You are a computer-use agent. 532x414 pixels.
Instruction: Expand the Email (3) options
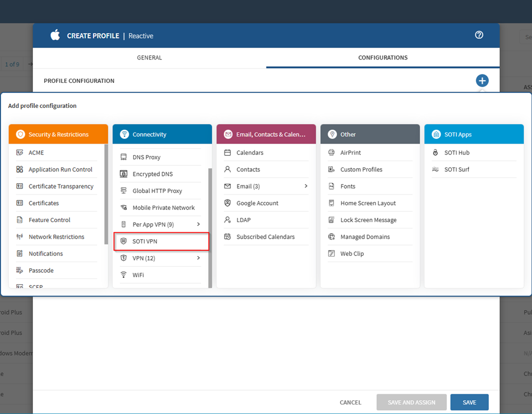coord(306,186)
